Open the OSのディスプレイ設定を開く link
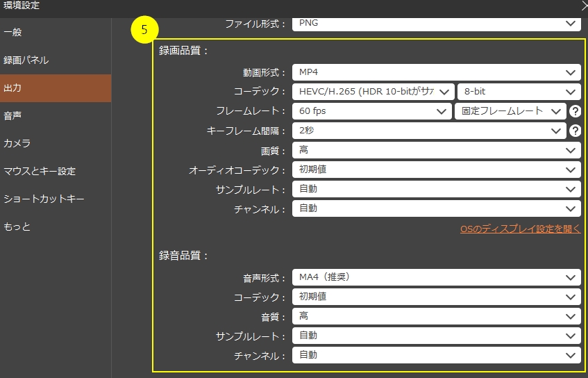Image resolution: width=588 pixels, height=378 pixels. click(x=521, y=229)
